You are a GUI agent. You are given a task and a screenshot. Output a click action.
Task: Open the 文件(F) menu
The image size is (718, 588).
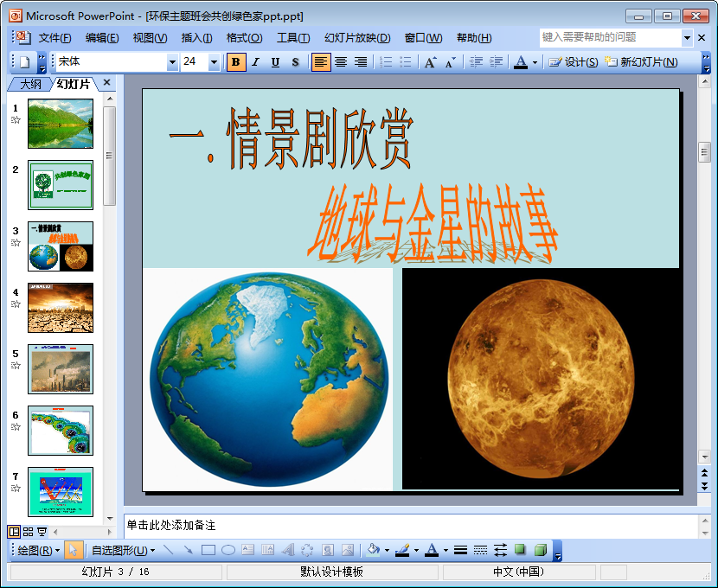click(55, 38)
